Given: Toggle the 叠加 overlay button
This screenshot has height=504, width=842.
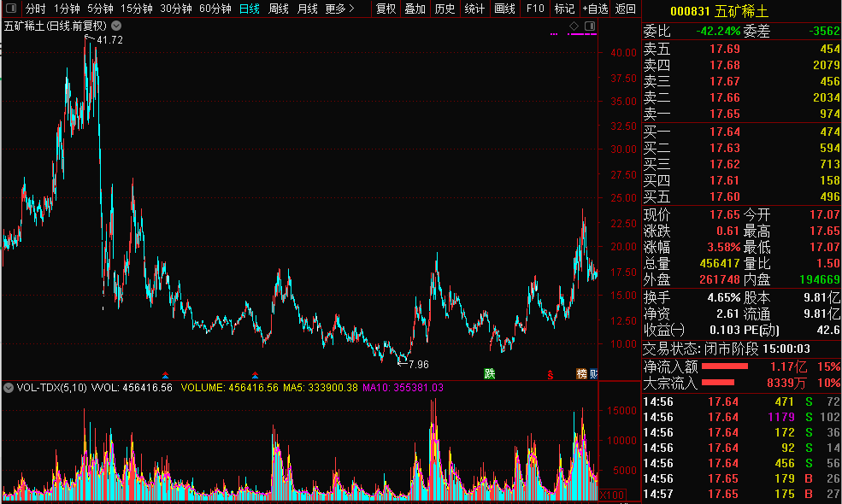Looking at the screenshot, I should (x=415, y=9).
